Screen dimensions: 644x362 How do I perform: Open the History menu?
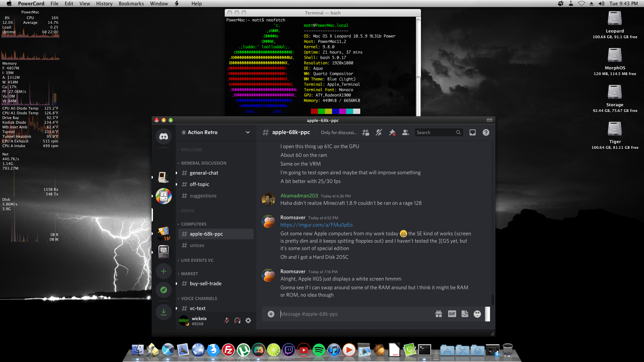coord(104,4)
